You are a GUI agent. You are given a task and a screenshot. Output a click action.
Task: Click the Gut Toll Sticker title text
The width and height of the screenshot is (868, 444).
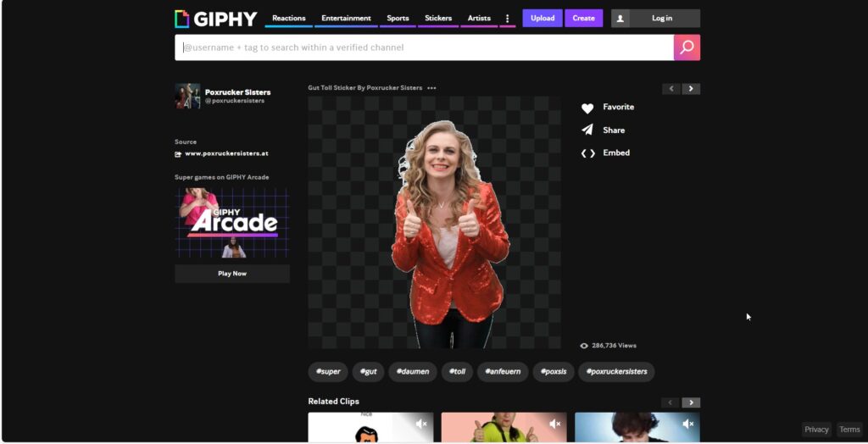click(x=364, y=87)
